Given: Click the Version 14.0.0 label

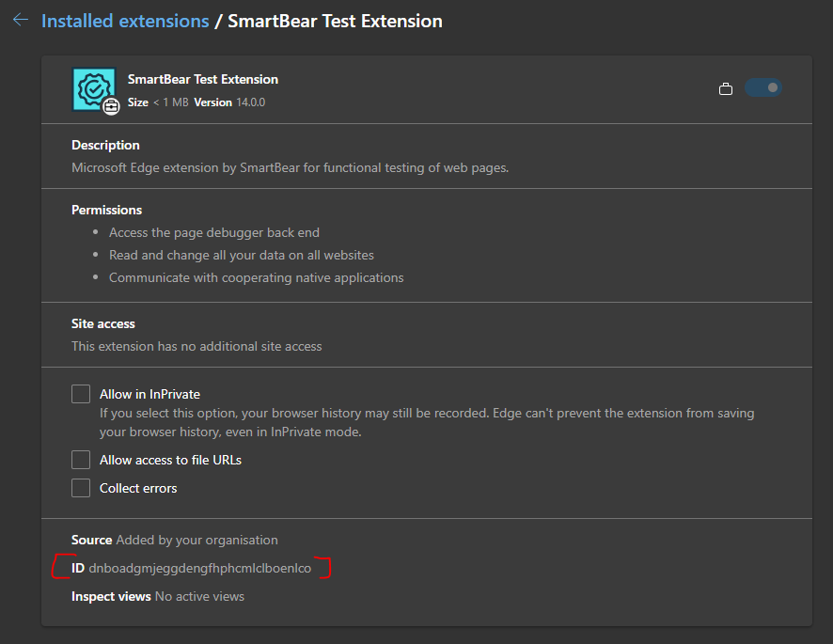Looking at the screenshot, I should (x=229, y=102).
